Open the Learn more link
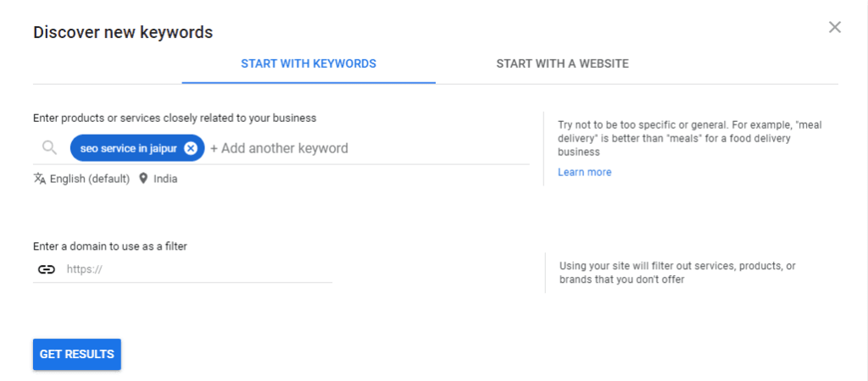The height and width of the screenshot is (381, 868). coord(584,172)
